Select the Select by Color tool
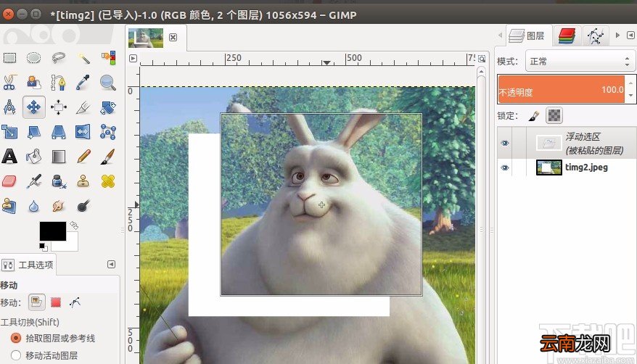The height and width of the screenshot is (364, 637). coord(108,57)
